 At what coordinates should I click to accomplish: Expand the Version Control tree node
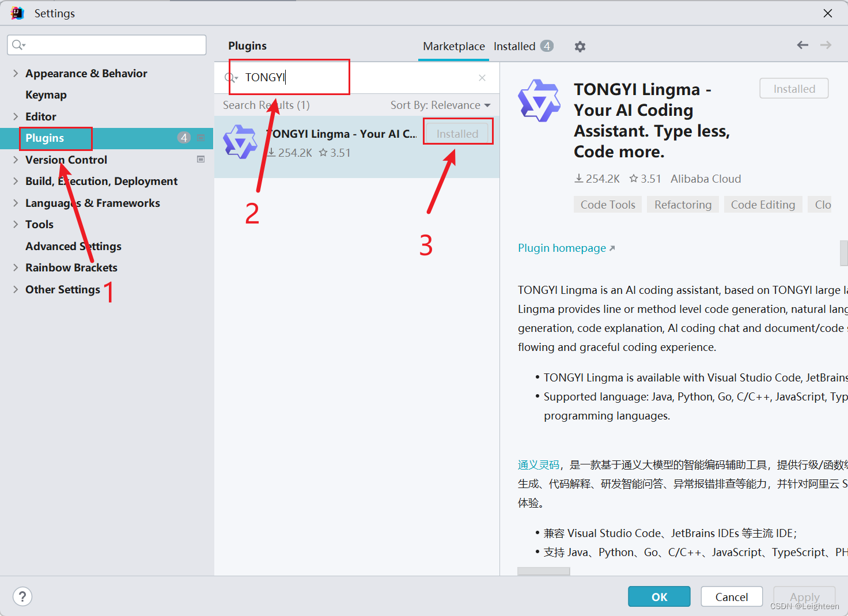point(16,160)
